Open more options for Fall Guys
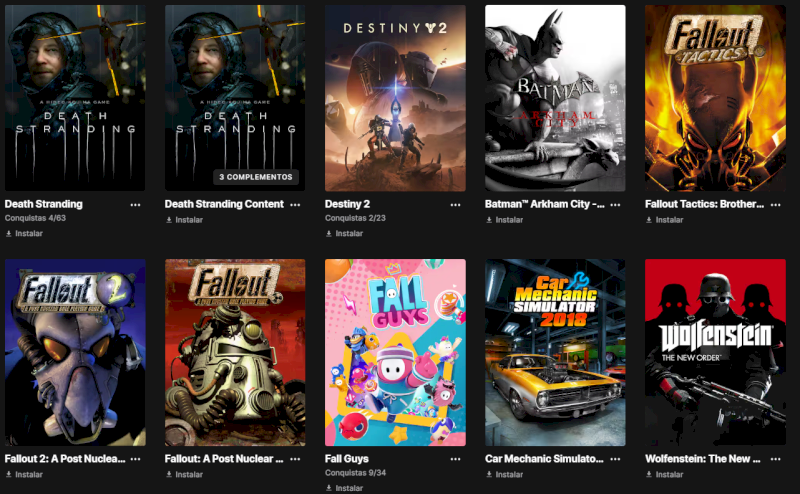 (x=455, y=459)
